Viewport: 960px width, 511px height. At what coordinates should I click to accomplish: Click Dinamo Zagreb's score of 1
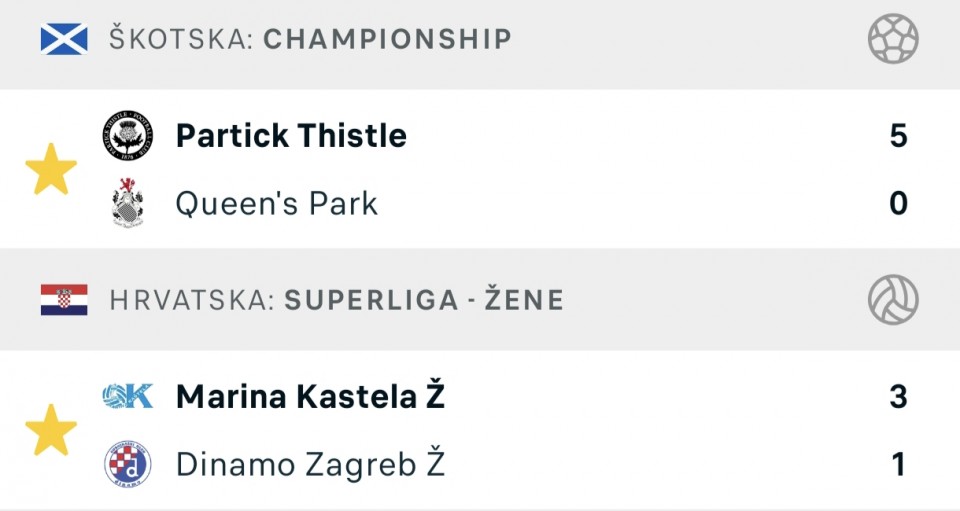(x=898, y=464)
